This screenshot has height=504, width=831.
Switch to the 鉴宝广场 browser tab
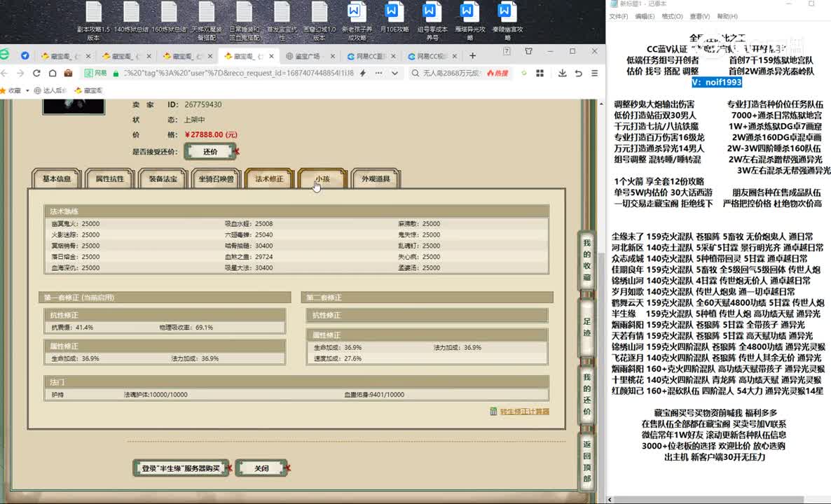coord(306,55)
